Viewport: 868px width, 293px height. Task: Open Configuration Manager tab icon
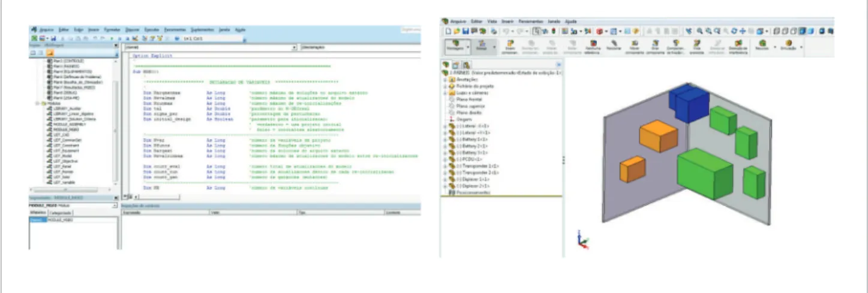(x=466, y=64)
